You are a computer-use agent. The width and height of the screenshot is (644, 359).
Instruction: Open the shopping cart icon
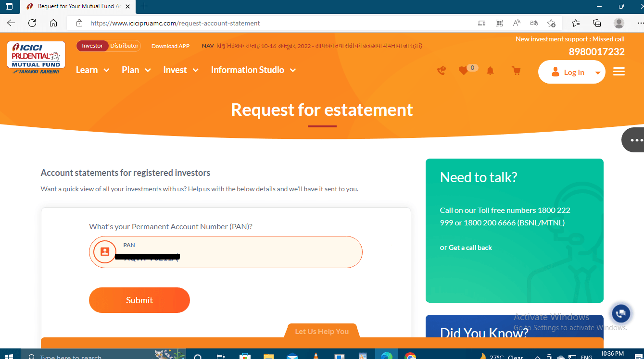point(516,70)
